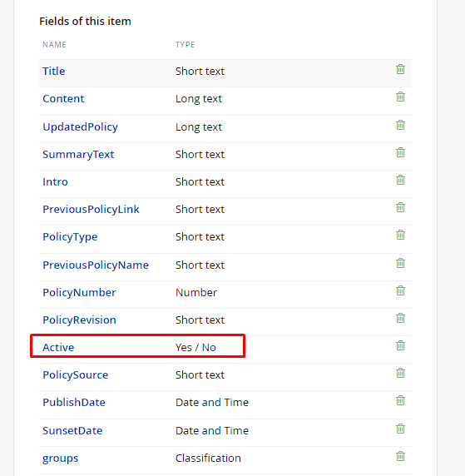Open the Active field
The width and height of the screenshot is (465, 476).
coord(58,347)
